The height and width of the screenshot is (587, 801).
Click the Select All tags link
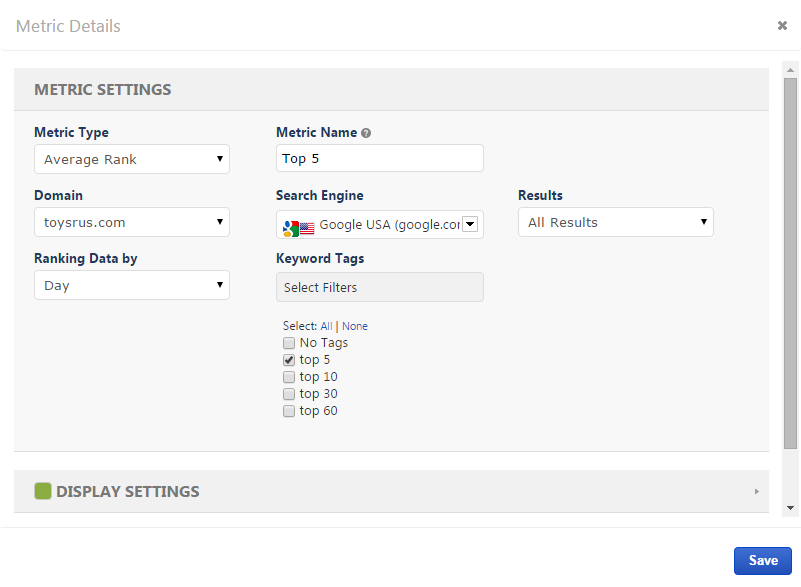click(326, 326)
